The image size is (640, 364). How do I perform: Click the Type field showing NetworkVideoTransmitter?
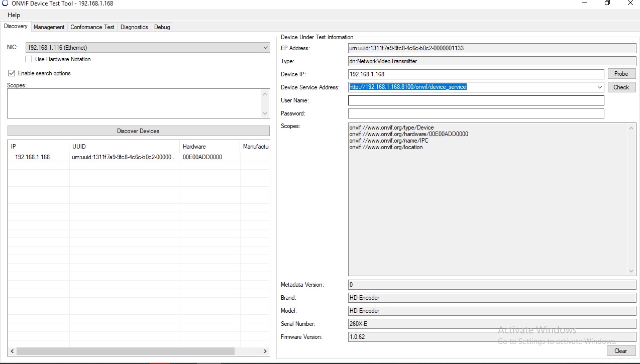[x=492, y=61]
